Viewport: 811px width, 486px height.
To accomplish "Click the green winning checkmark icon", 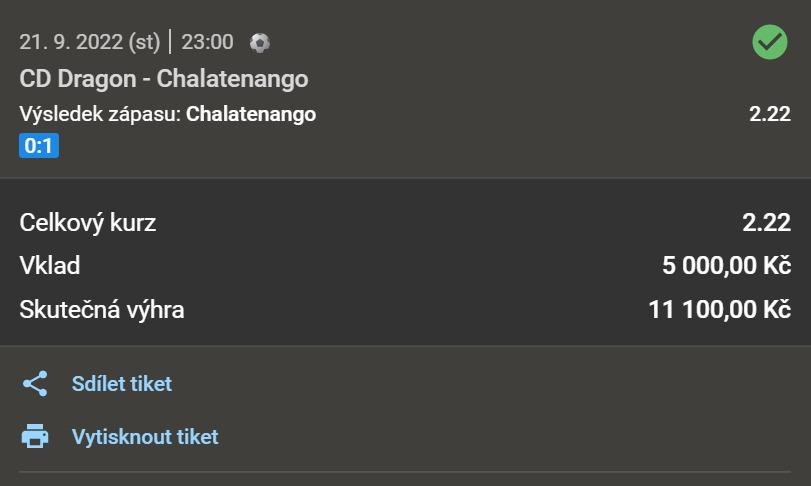I will pyautogui.click(x=770, y=42).
